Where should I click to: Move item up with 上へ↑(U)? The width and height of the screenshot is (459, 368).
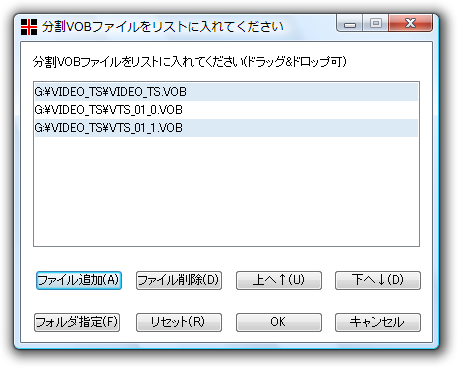pyautogui.click(x=279, y=280)
